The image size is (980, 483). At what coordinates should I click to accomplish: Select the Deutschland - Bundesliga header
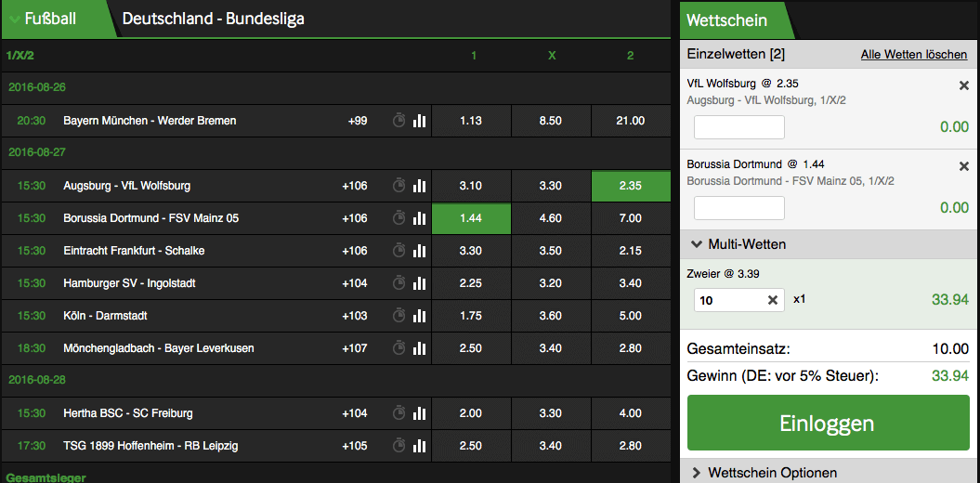point(213,19)
